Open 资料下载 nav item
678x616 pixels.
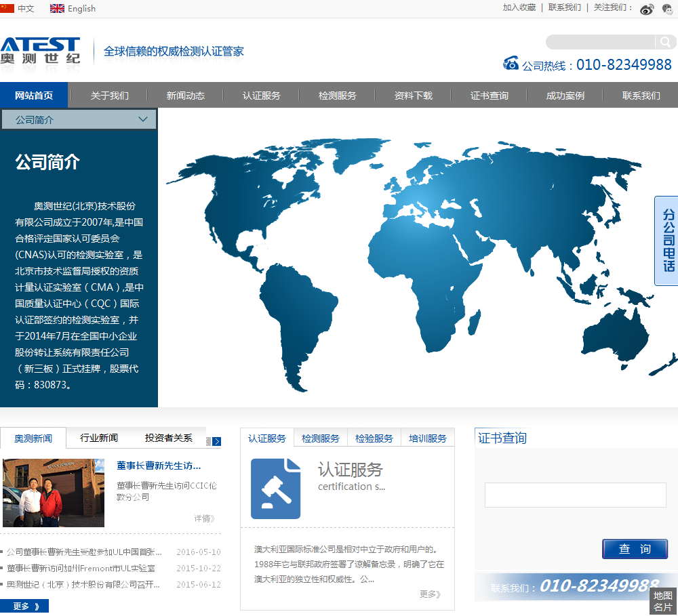414,95
